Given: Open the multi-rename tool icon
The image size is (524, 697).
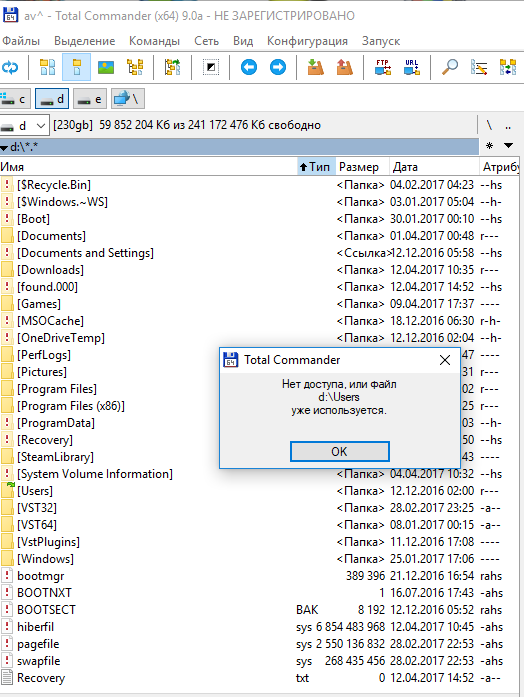Looking at the screenshot, I should click(479, 68).
